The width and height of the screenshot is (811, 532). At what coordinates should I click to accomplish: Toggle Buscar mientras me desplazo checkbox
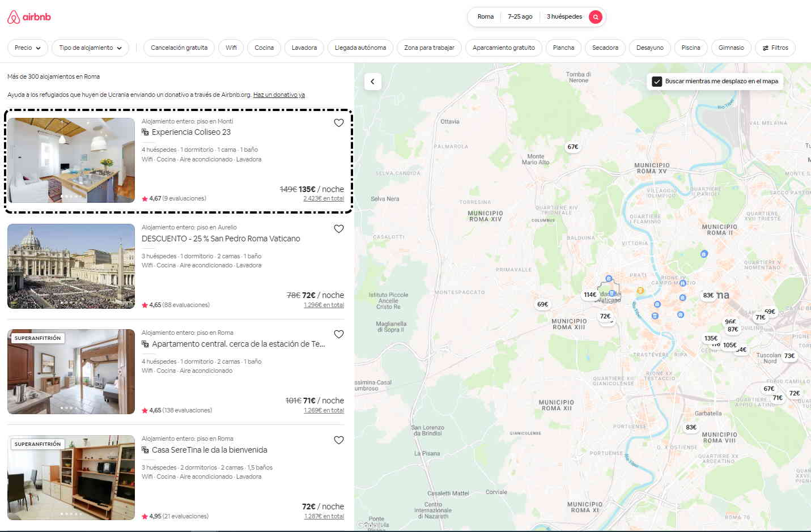coord(657,82)
